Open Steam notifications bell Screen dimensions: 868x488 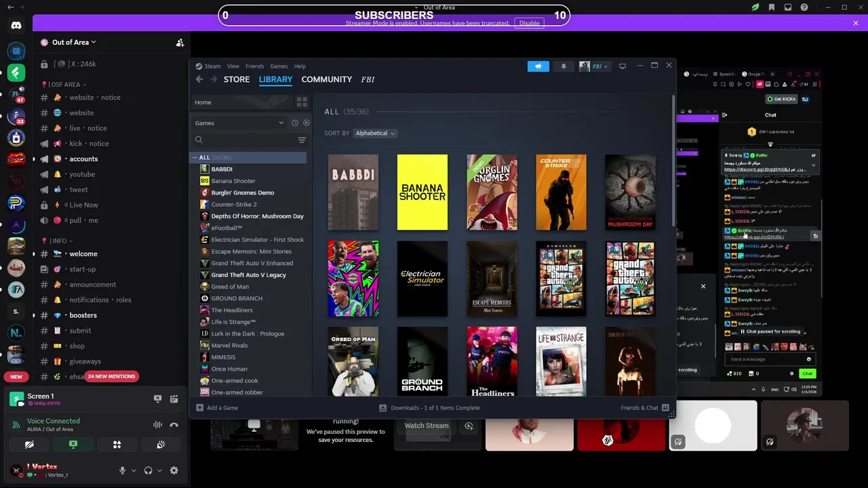(x=563, y=66)
